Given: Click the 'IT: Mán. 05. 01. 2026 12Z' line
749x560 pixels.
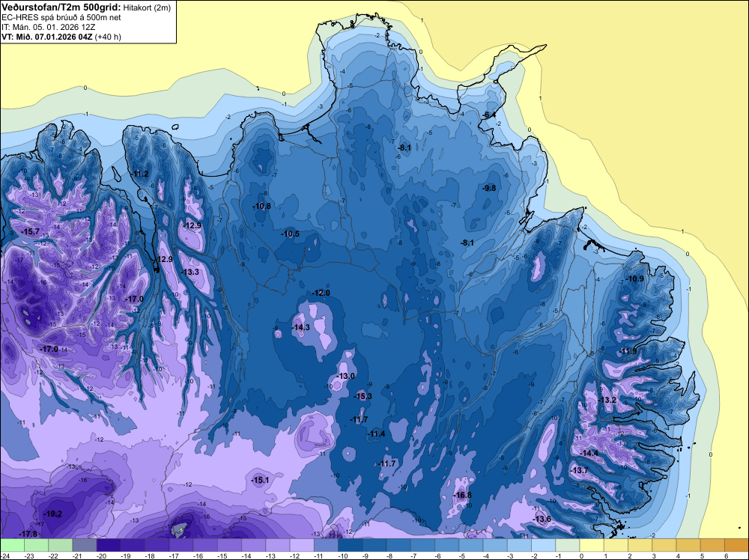Looking at the screenshot, I should pos(48,27).
